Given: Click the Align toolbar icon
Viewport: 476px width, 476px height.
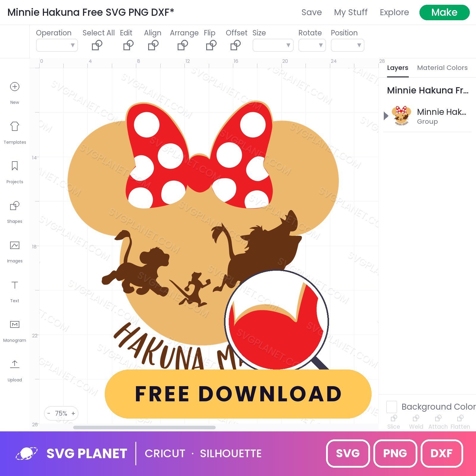Looking at the screenshot, I should point(153,45).
